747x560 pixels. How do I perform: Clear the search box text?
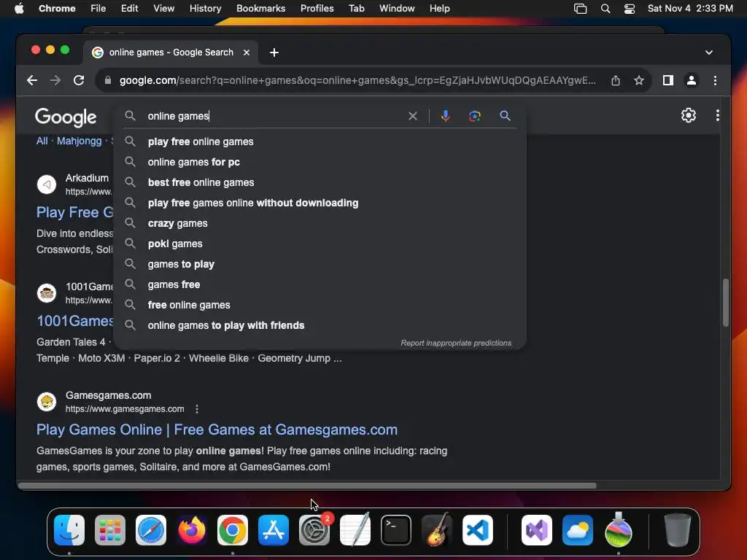(x=413, y=116)
